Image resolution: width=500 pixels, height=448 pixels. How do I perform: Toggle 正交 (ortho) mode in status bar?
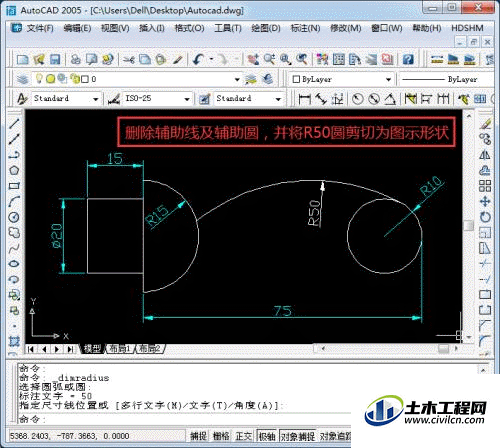(x=244, y=436)
